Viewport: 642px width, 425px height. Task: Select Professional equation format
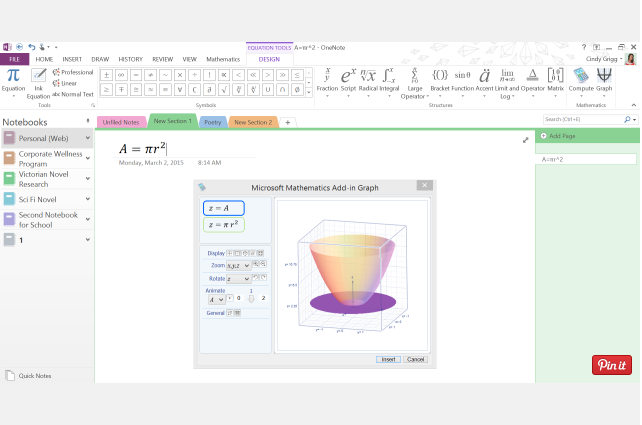click(73, 72)
